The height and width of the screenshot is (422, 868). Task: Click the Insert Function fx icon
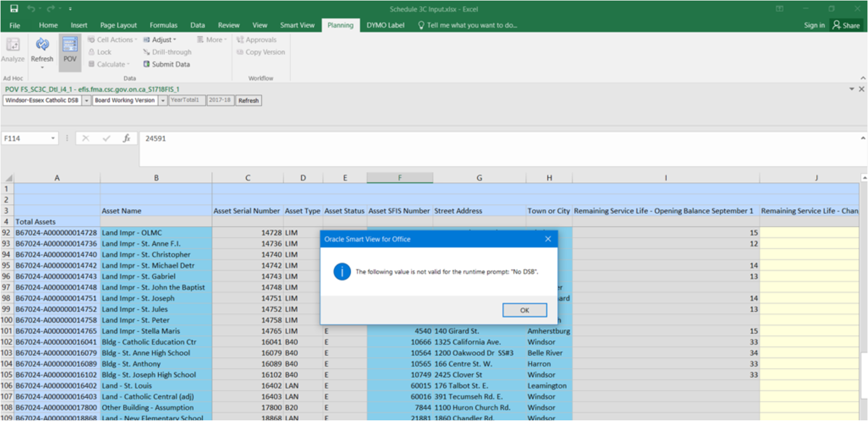[x=126, y=138]
